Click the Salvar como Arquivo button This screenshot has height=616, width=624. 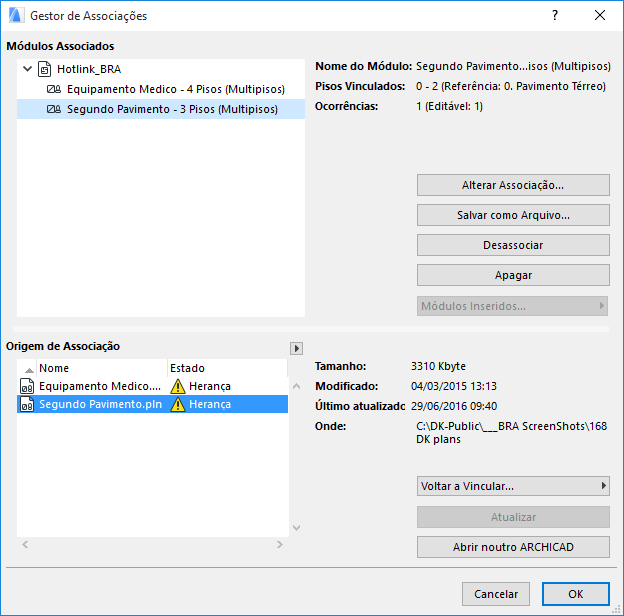[513, 215]
